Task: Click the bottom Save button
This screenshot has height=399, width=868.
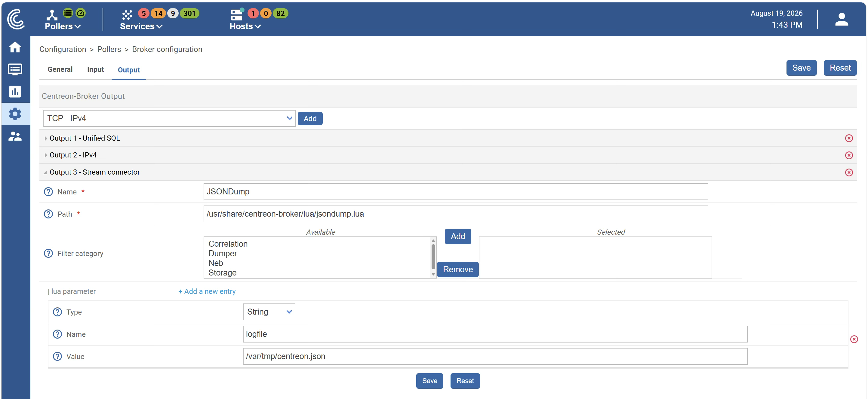Action: click(429, 381)
